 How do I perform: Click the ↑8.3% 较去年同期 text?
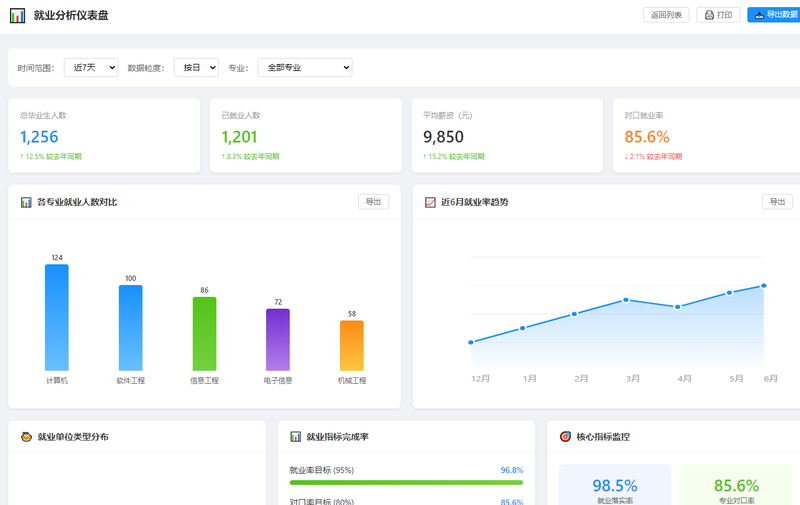pyautogui.click(x=250, y=157)
